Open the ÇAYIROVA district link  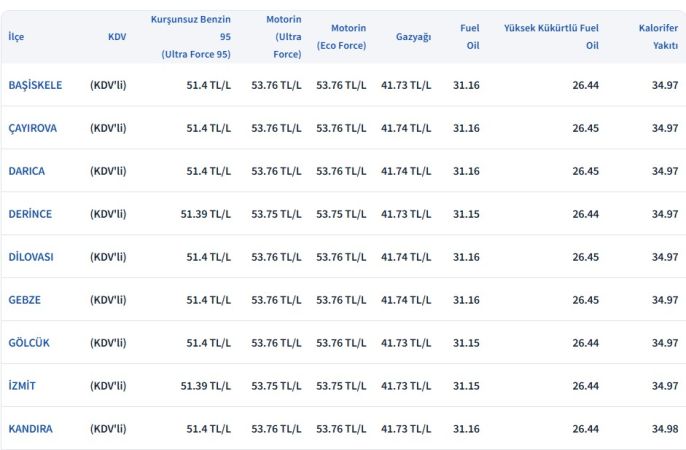(32, 128)
